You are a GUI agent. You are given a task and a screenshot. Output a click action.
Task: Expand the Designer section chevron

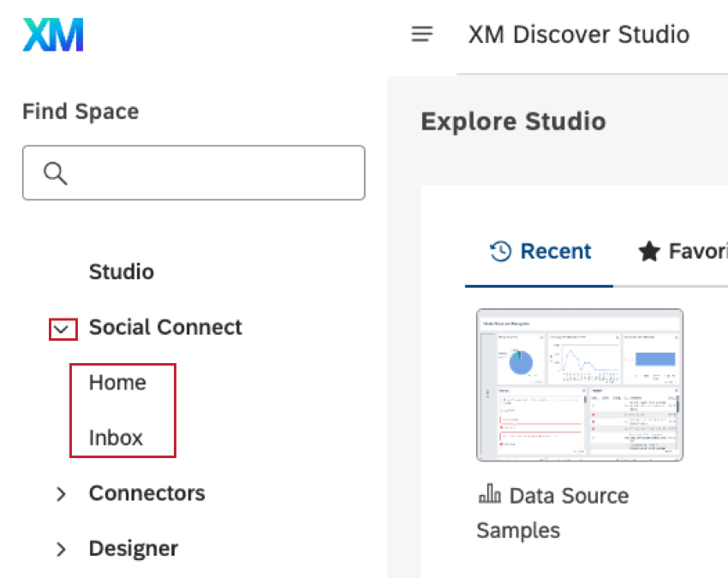click(61, 549)
